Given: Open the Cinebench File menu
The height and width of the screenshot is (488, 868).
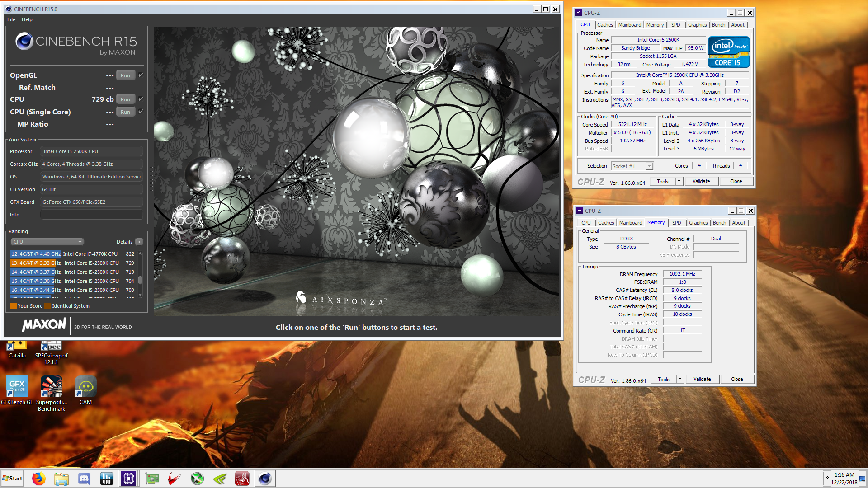Looking at the screenshot, I should (11, 19).
